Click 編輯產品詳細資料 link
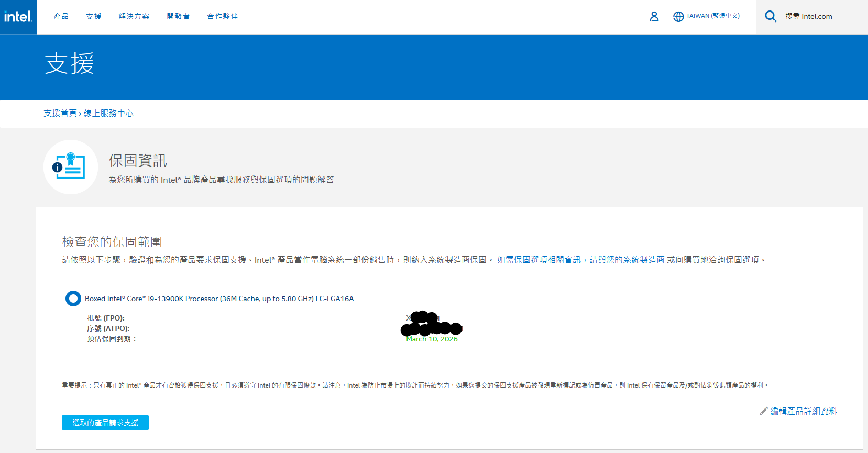Image resolution: width=868 pixels, height=453 pixels. tap(804, 411)
